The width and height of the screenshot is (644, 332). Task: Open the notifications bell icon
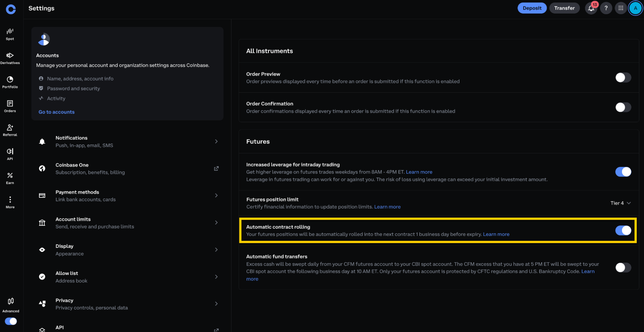coord(591,8)
